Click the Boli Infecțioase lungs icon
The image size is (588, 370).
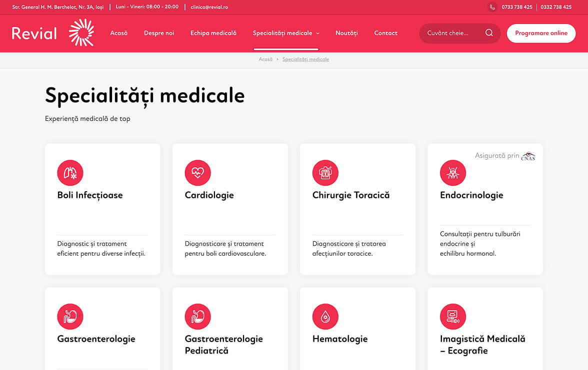70,173
